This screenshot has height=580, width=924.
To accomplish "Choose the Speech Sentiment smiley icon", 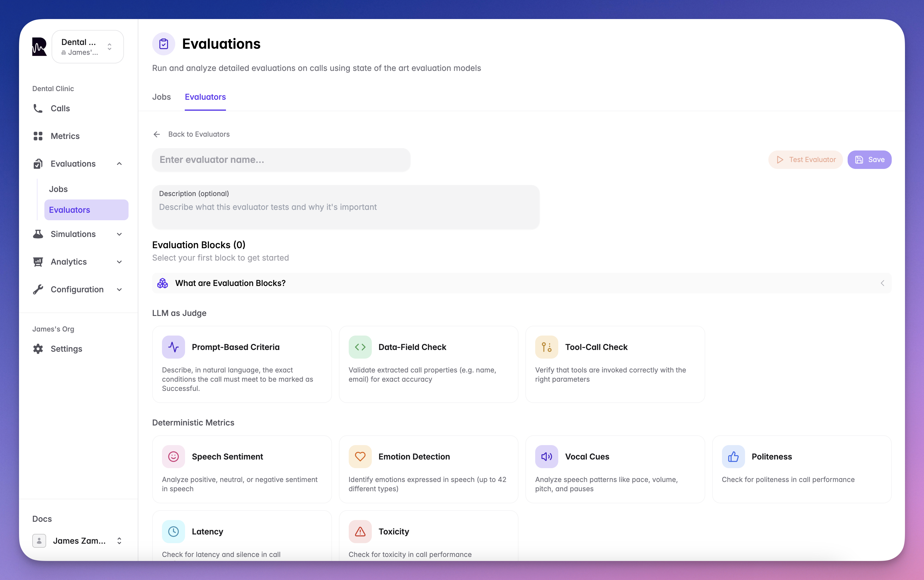I will point(173,457).
